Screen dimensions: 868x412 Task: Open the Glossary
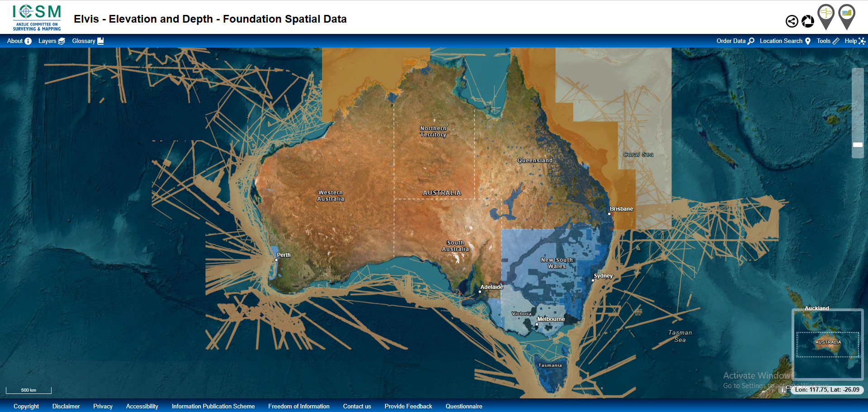click(88, 41)
